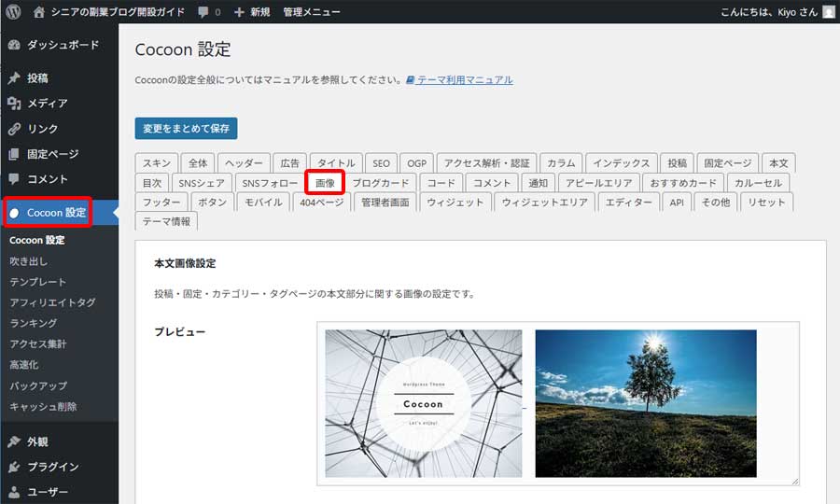Switch to the コード tab
This screenshot has width=840, height=504.
pos(441,183)
